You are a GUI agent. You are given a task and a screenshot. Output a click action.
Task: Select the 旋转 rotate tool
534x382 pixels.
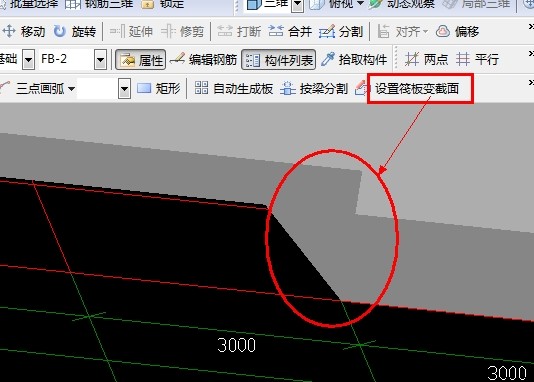point(75,32)
